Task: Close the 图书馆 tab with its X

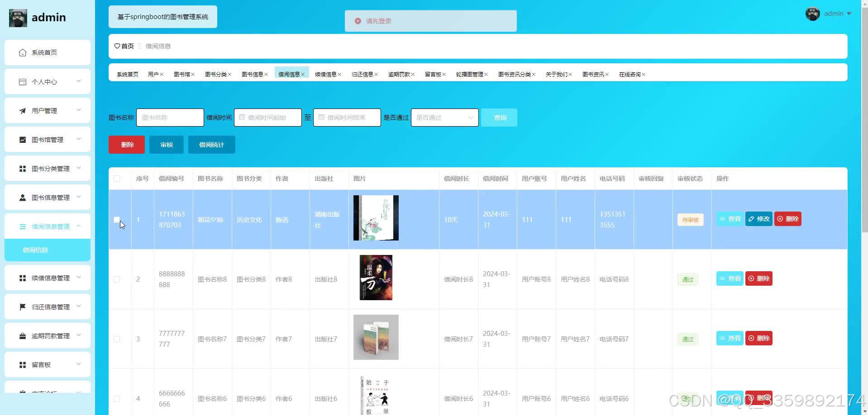Action: pos(193,75)
